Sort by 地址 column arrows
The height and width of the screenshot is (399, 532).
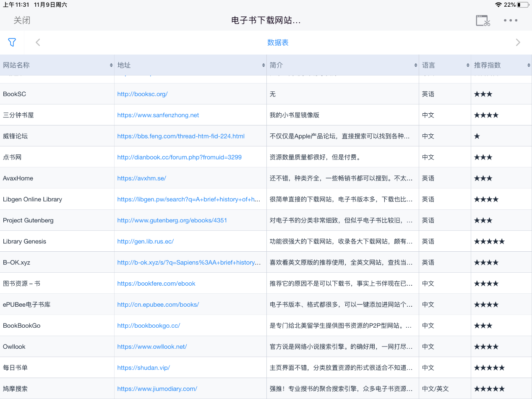[263, 65]
